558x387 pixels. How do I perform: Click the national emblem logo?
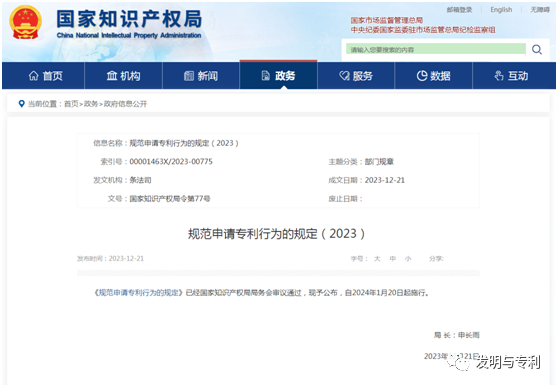pos(26,23)
